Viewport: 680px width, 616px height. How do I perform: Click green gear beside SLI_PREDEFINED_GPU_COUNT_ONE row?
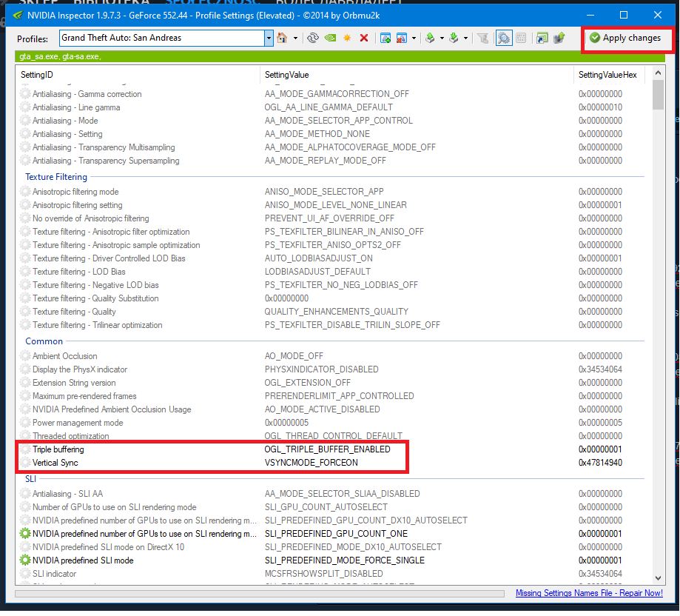coord(25,534)
